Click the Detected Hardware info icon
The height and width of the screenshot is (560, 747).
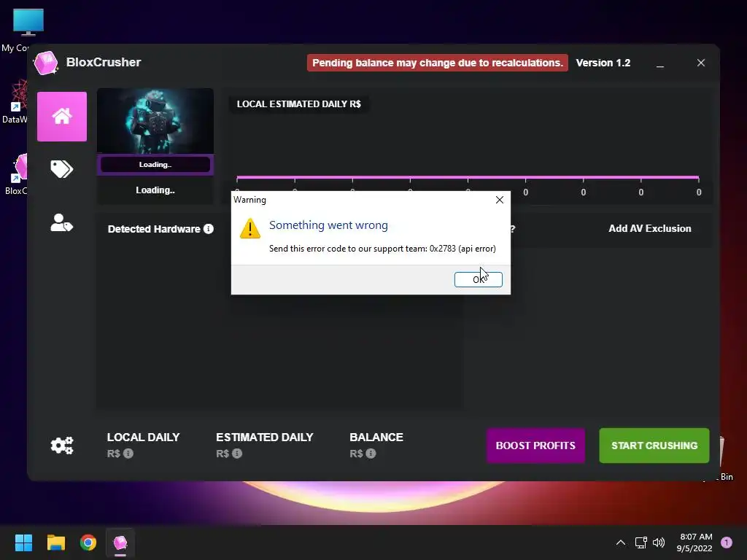pos(209,229)
